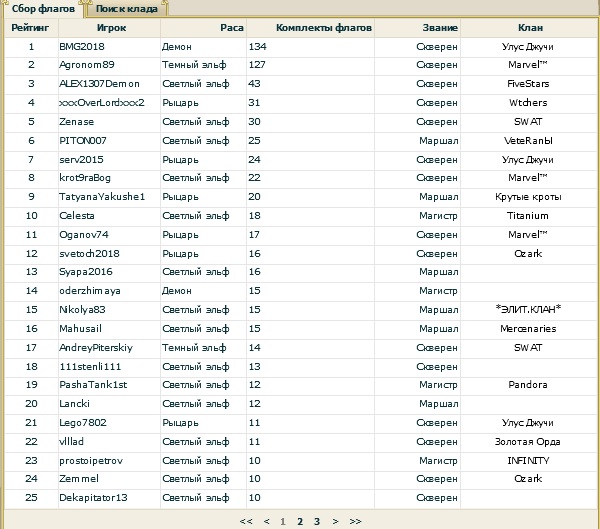The image size is (600, 529).
Task: Click clan Улус Джучи in BMG2018 row
Action: pos(528,47)
